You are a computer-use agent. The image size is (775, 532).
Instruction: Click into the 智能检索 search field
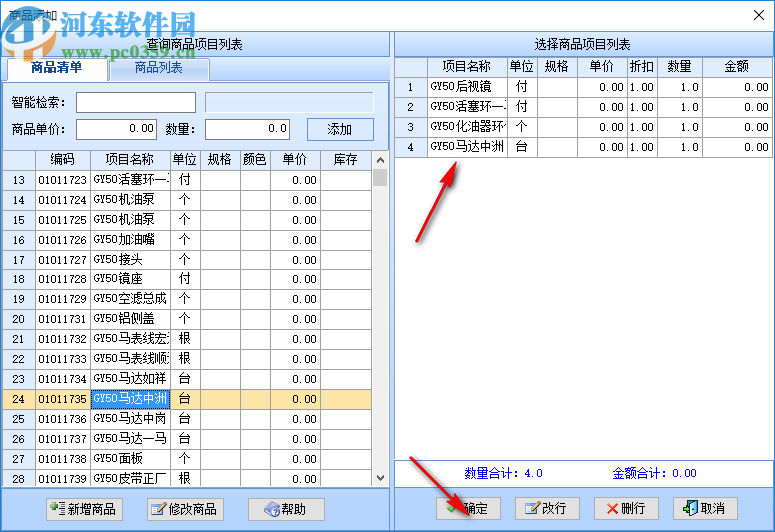point(136,102)
